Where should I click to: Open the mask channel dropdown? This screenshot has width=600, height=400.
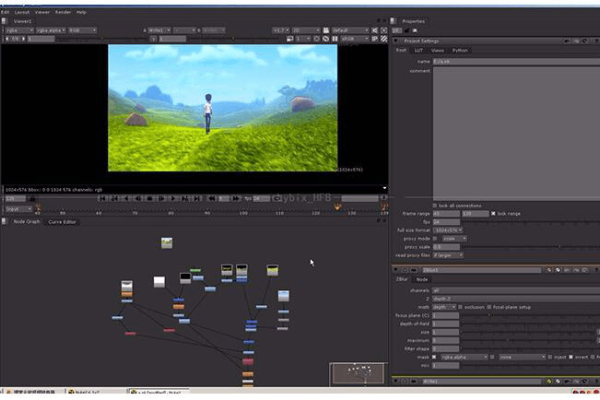(x=462, y=356)
